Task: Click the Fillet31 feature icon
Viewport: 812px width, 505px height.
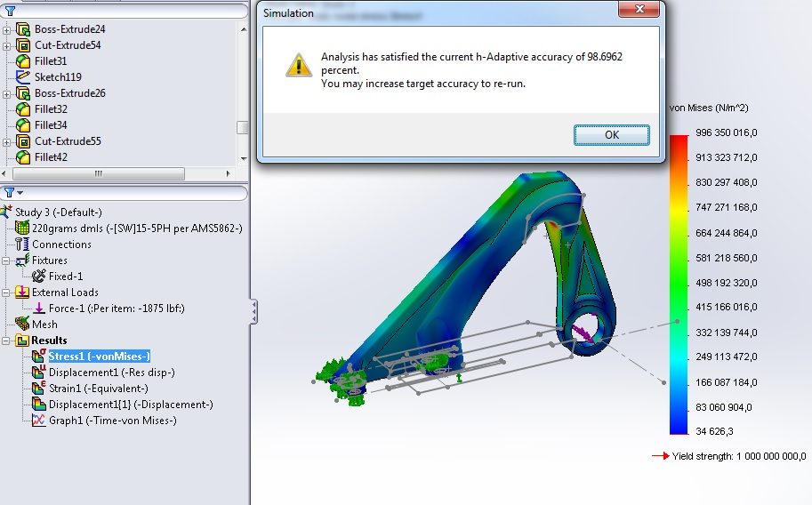Action: click(x=23, y=61)
